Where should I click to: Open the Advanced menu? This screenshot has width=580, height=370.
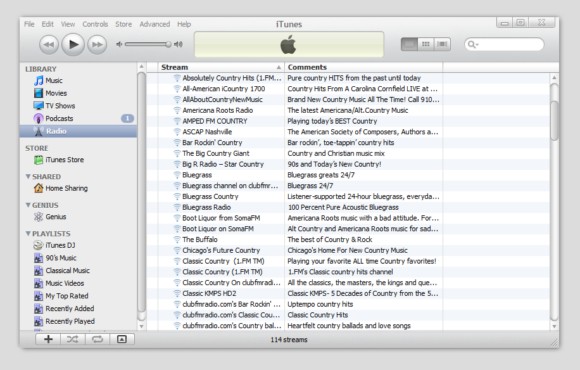[x=155, y=24]
